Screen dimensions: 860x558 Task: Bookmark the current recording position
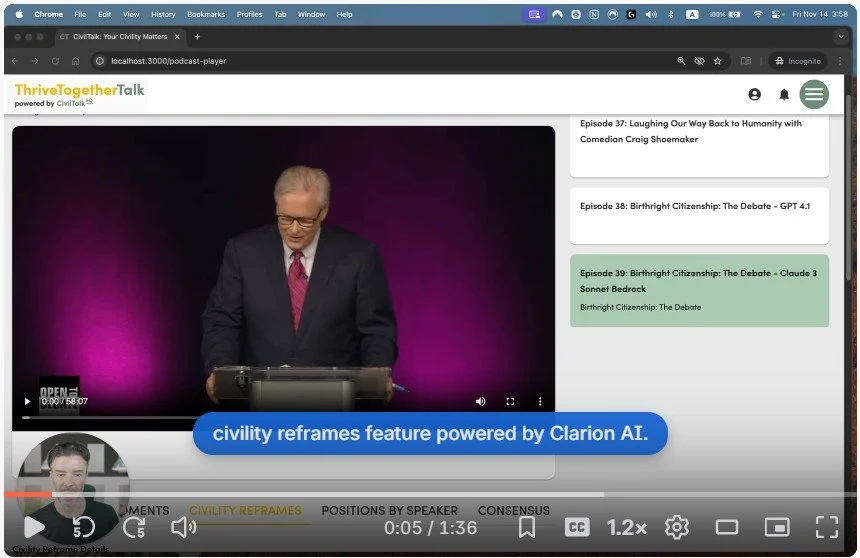[527, 527]
